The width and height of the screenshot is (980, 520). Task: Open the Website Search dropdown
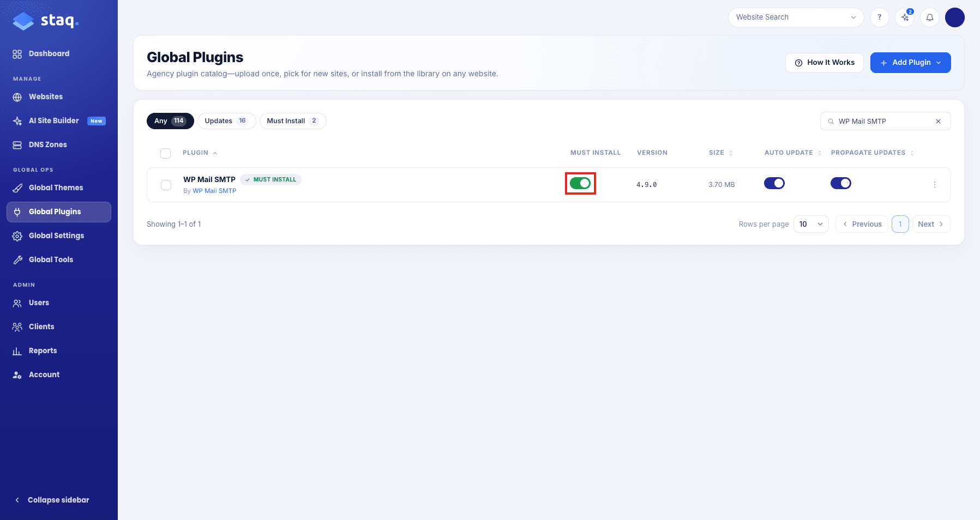pos(796,17)
